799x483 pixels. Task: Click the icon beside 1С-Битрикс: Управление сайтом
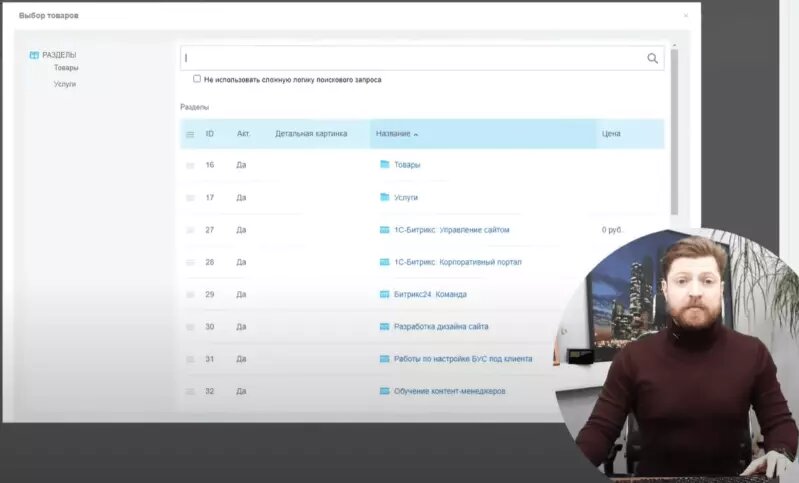click(385, 230)
